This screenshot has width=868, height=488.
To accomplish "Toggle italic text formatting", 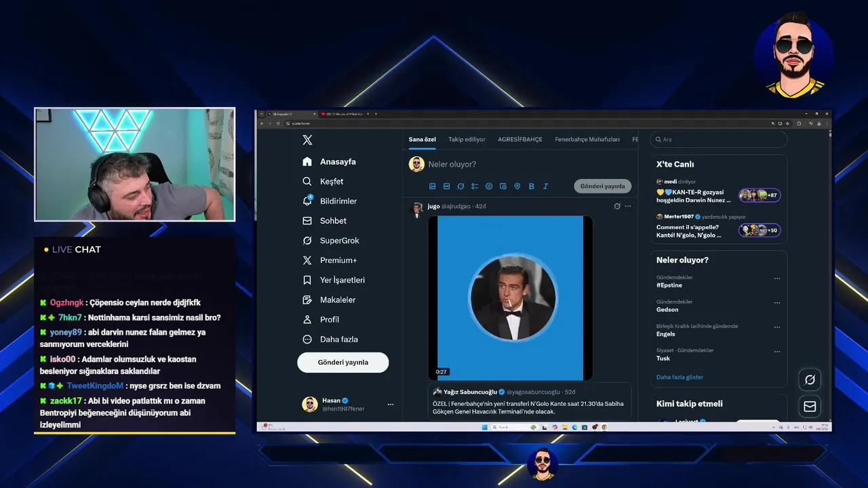I will [x=545, y=186].
